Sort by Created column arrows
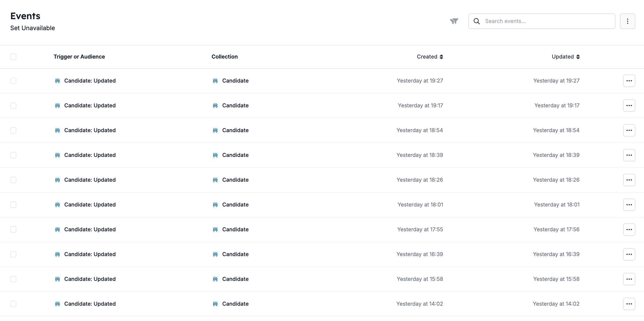 click(441, 57)
